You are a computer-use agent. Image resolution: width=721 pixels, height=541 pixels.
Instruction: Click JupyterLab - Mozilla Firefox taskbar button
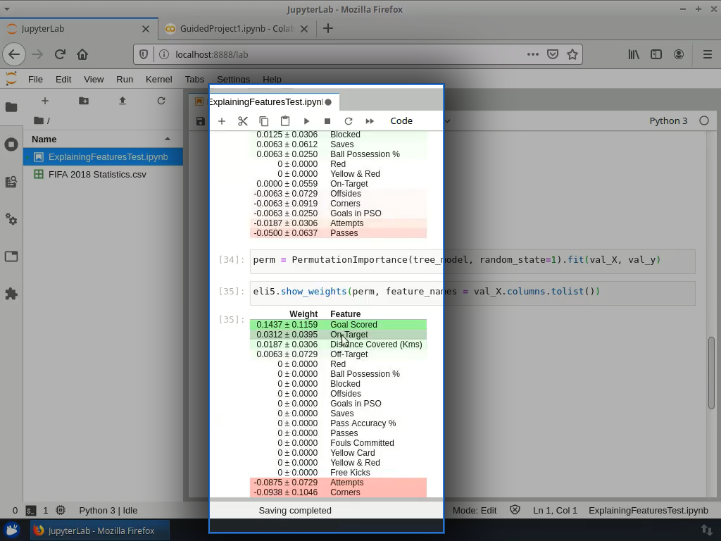coord(100,530)
